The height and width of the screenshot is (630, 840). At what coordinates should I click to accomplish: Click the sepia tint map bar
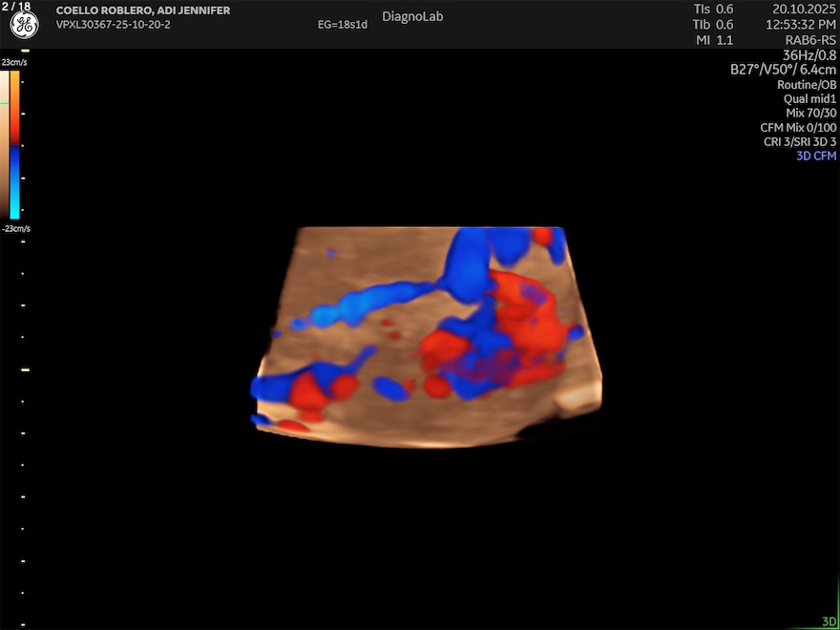4,143
